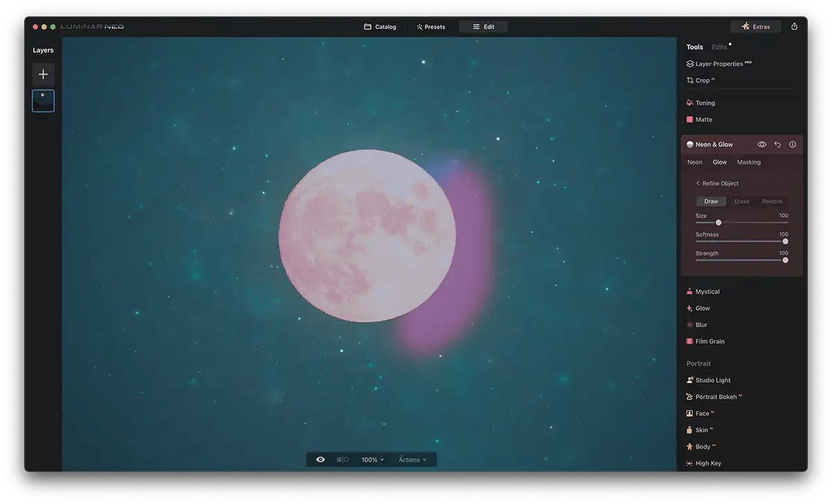Show Neon & Glow info icon
Viewport: 832px width, 504px height.
[792, 144]
